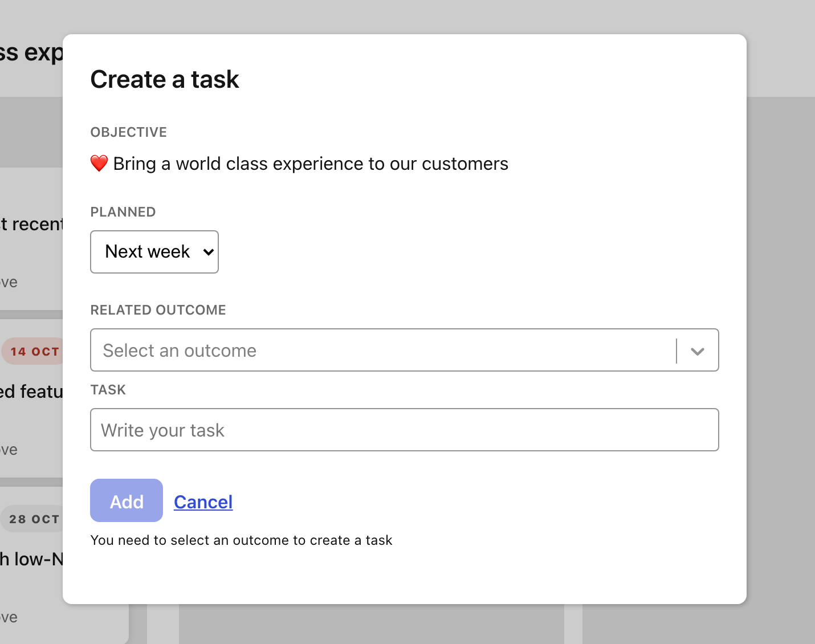Click the RELATED OUTCOME field label

click(x=158, y=310)
